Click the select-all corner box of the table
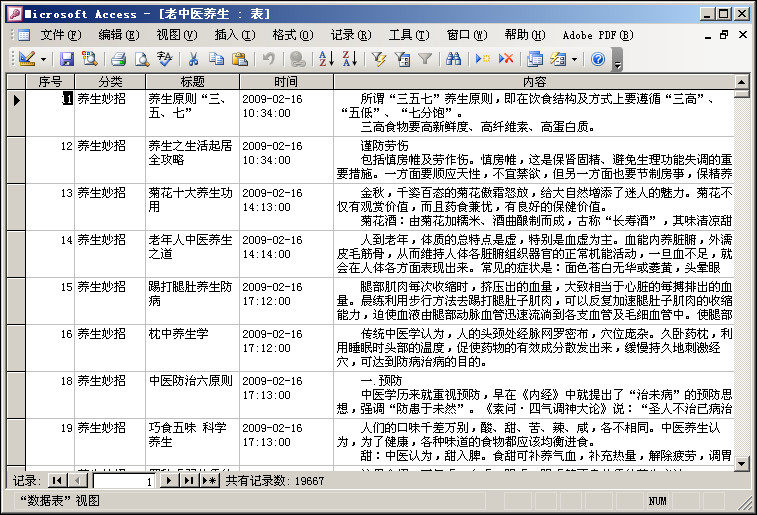757x515 pixels. [16, 82]
